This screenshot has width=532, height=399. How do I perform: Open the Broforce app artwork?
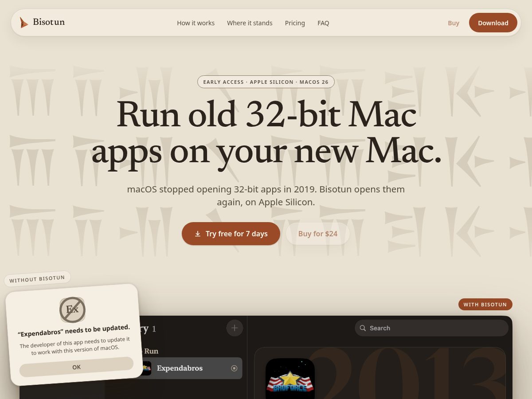pos(290,379)
